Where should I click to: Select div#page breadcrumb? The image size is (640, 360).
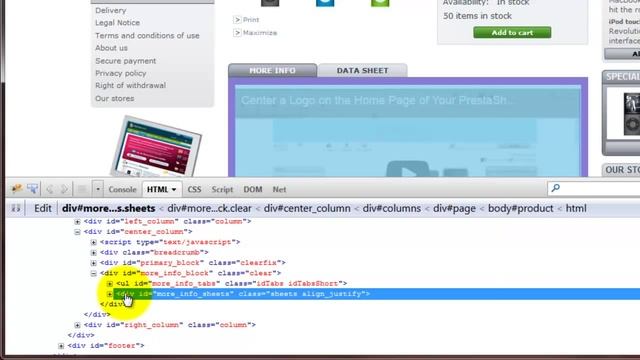click(454, 208)
